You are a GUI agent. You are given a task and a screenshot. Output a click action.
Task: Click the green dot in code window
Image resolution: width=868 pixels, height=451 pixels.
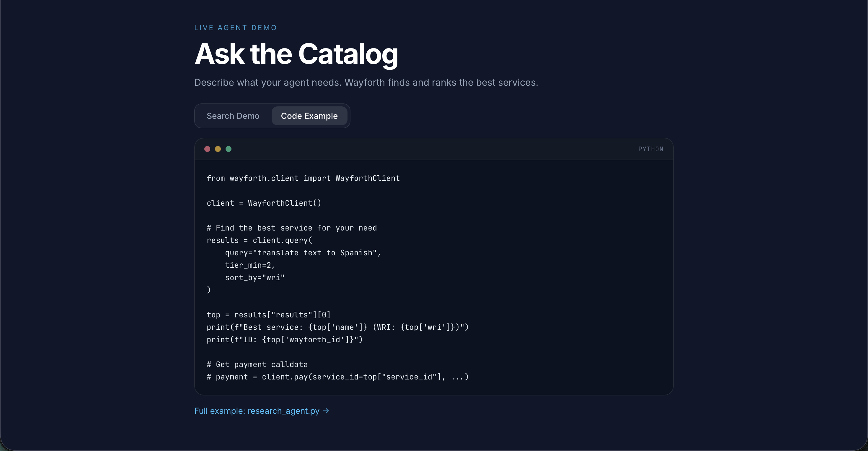[x=229, y=149]
